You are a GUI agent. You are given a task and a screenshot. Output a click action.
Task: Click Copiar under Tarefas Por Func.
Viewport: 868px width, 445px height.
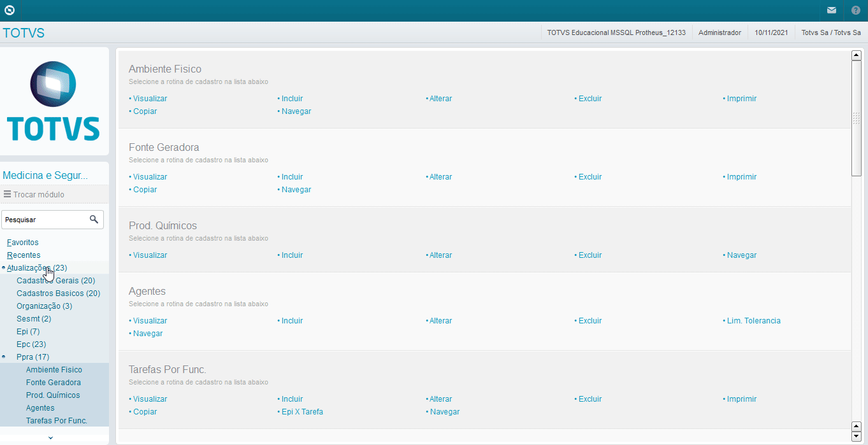pyautogui.click(x=145, y=412)
